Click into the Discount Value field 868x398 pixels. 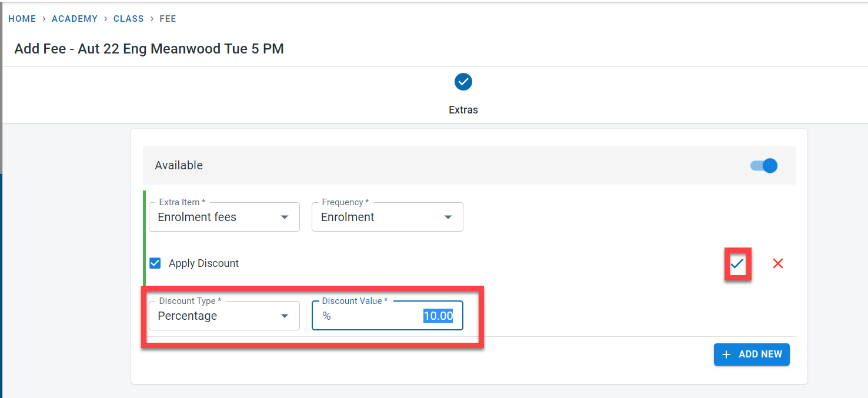[x=387, y=316]
